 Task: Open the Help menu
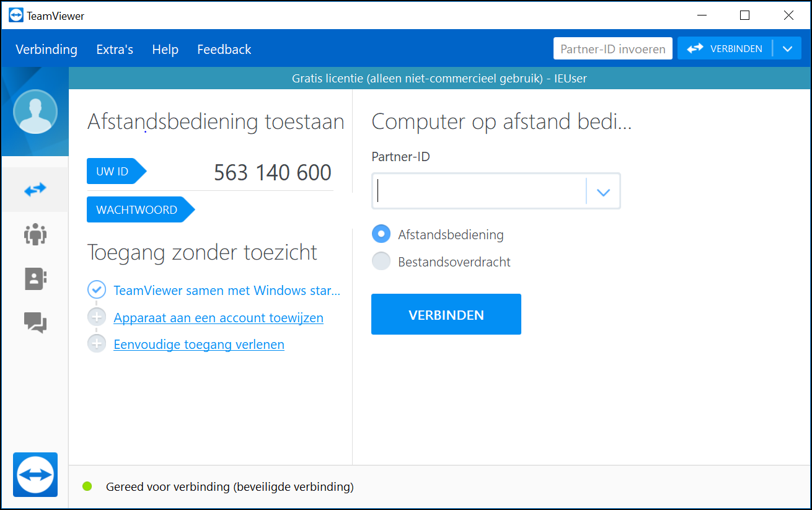tap(165, 49)
